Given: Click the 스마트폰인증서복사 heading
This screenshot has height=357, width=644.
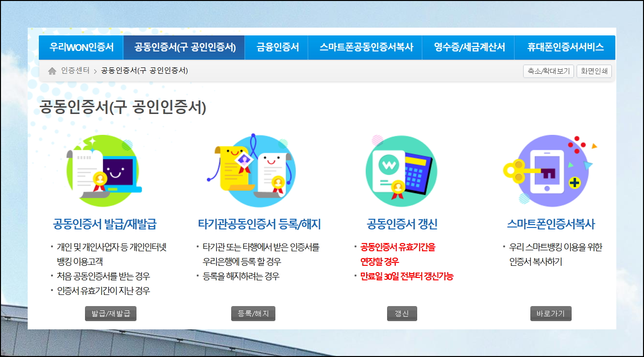Looking at the screenshot, I should coord(551,224).
